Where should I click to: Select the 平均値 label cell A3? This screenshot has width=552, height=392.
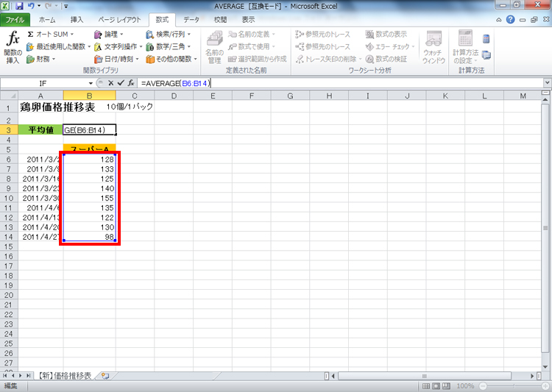click(40, 130)
